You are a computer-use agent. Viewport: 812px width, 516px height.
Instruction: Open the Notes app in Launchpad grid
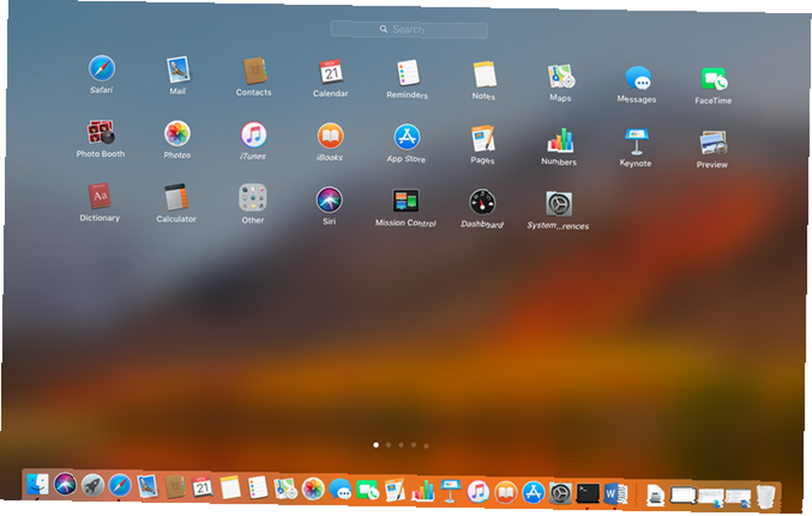(484, 75)
